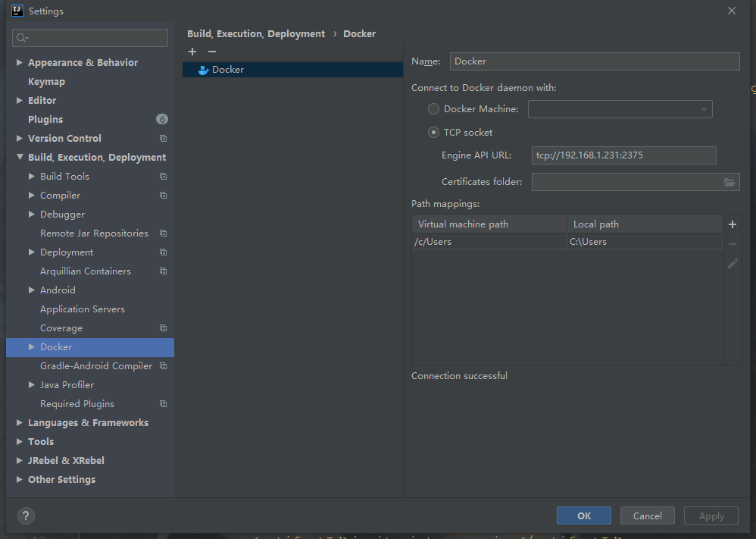Viewport: 756px width, 539px height.
Task: Remove the selected path mapping
Action: pos(733,244)
